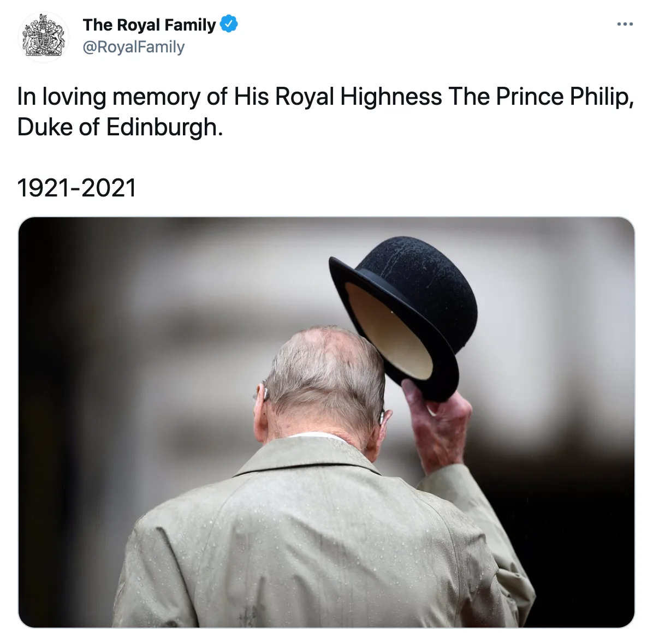The image size is (653, 644).
Task: Click the words 'His Royal Highness' in tweet
Action: (x=338, y=97)
